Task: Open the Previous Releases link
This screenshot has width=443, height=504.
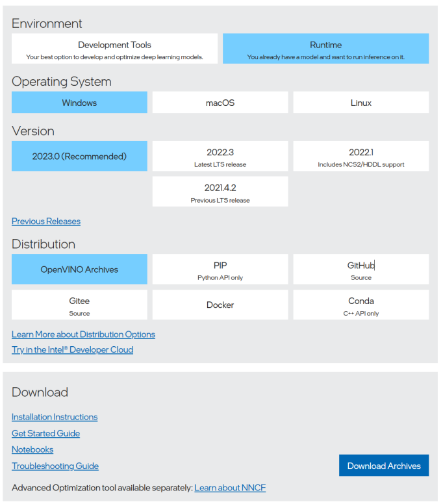Action: click(x=46, y=221)
